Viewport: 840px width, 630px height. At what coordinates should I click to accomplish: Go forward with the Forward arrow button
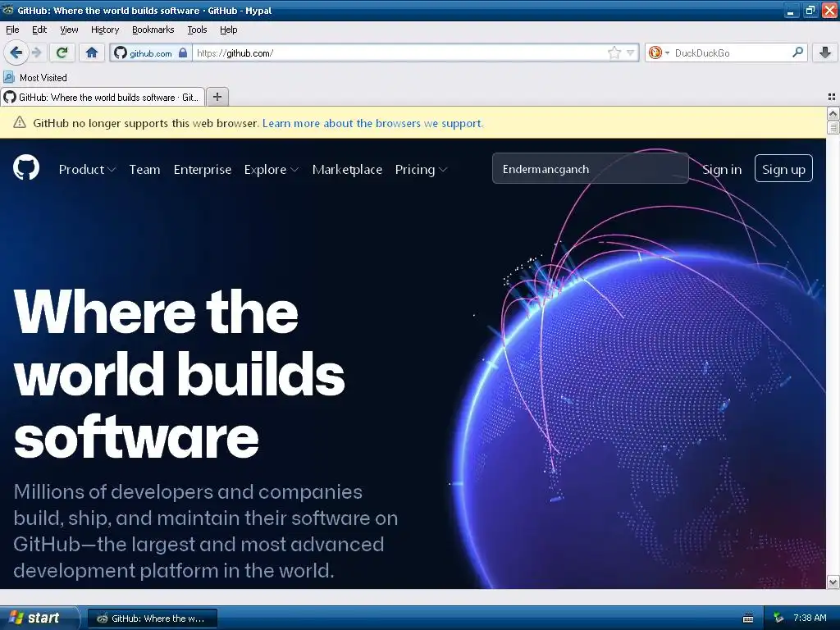(x=36, y=52)
